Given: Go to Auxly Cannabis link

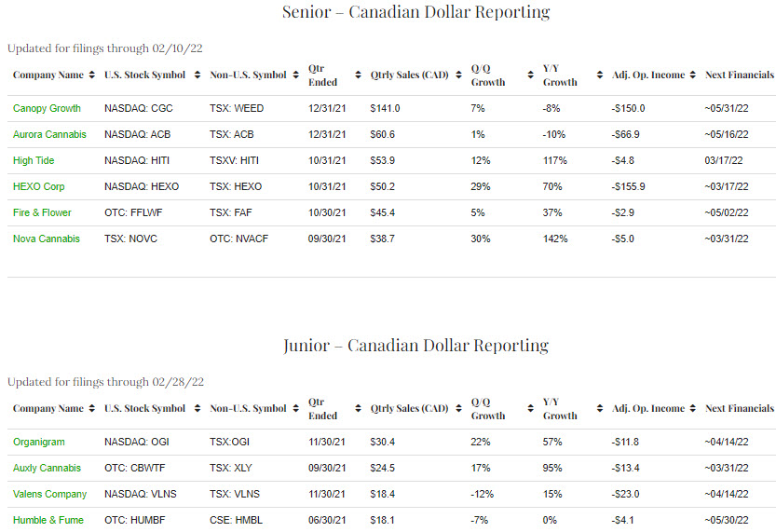Looking at the screenshot, I should [x=47, y=468].
